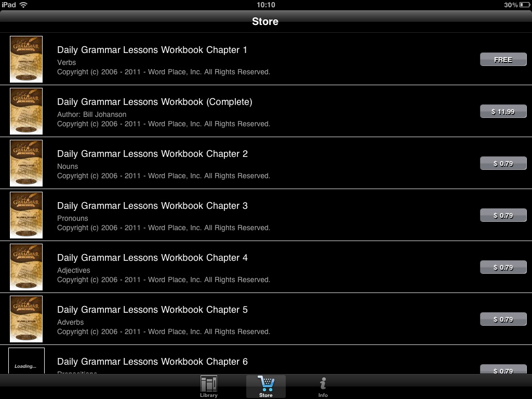Tap Complete Workbook book cover

26,111
